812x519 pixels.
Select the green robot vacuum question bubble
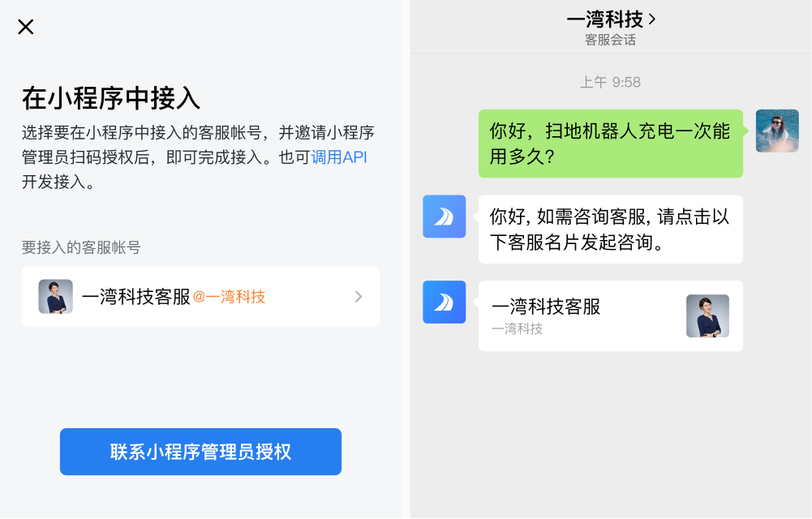point(610,144)
